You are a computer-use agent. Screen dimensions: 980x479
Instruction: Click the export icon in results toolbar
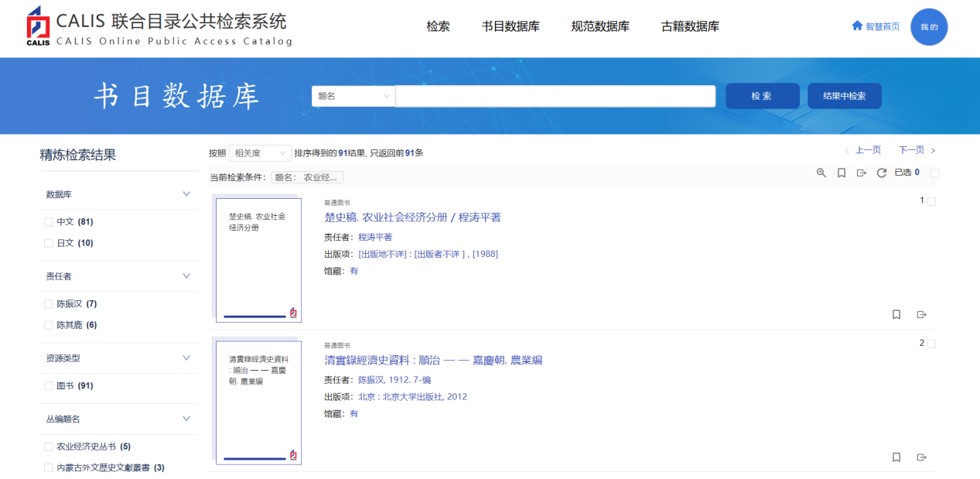click(862, 173)
